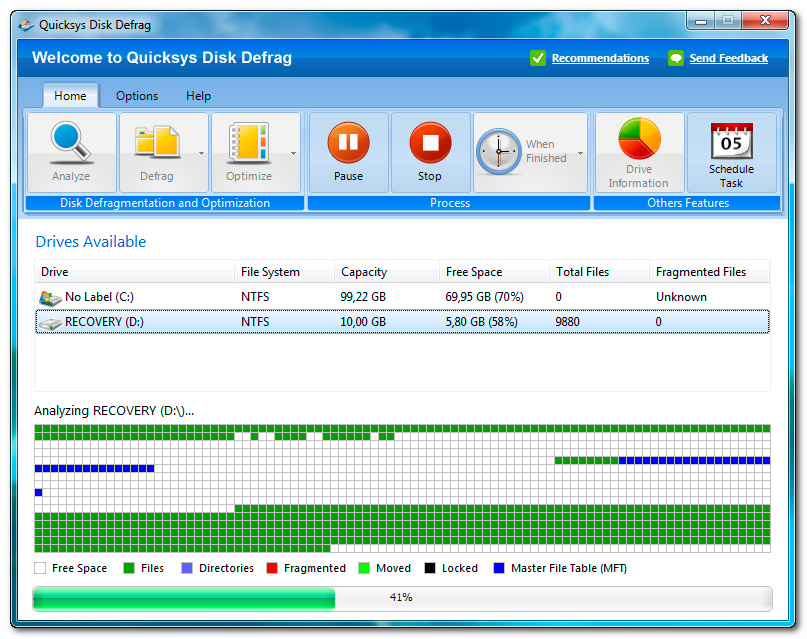The image size is (807, 639).
Task: Click the 5,80 GB (58%) free space cell
Action: [481, 322]
